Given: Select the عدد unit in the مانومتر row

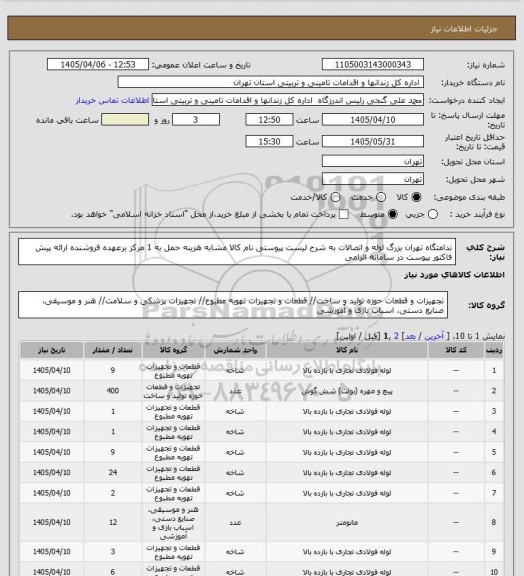Looking at the screenshot, I should (235, 522).
